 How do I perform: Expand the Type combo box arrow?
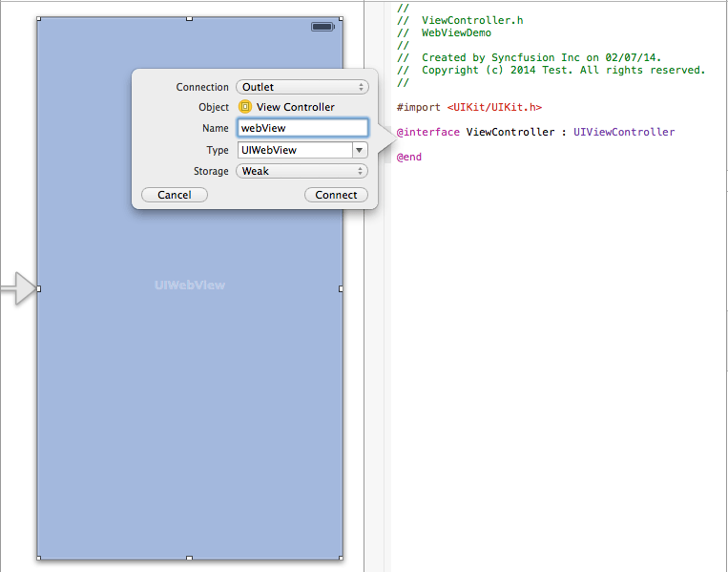pyautogui.click(x=360, y=150)
